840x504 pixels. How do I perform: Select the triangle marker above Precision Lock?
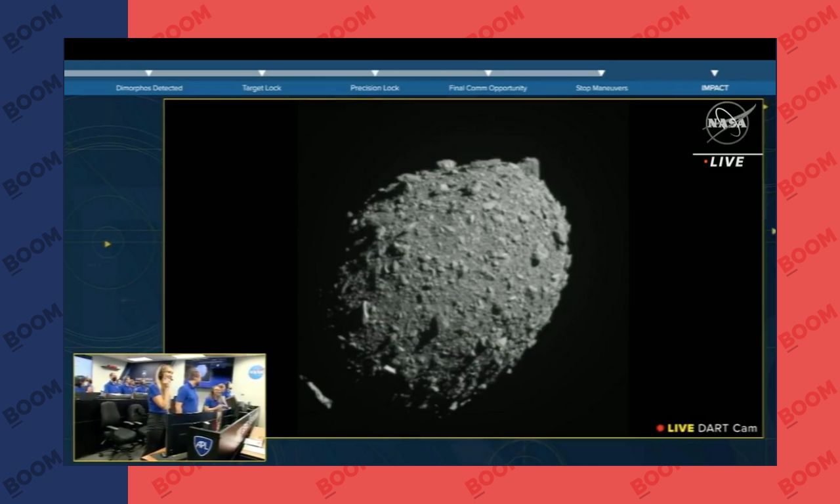click(375, 73)
